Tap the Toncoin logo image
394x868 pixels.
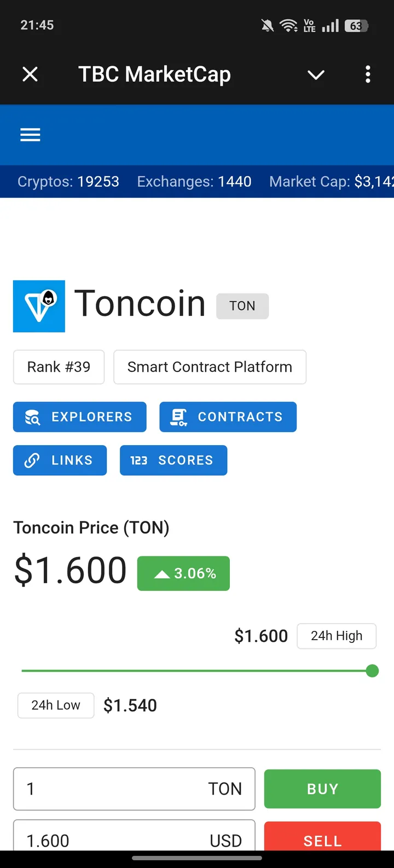click(x=39, y=306)
